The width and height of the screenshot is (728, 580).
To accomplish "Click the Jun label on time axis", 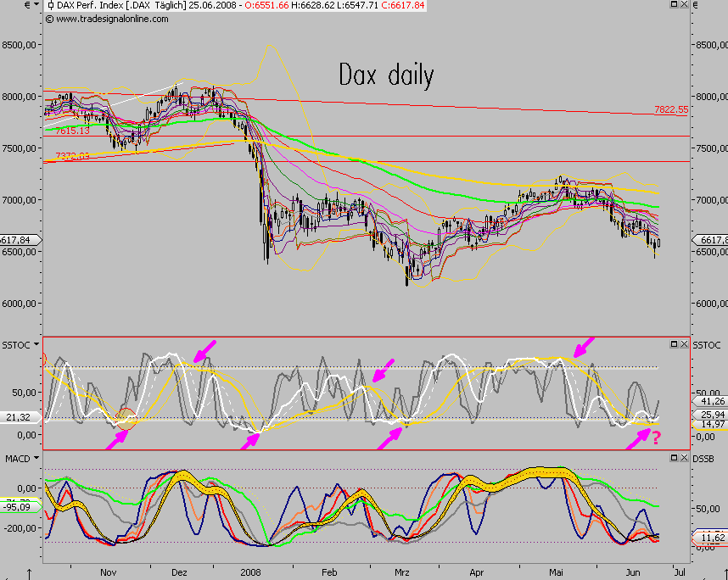I will [633, 572].
